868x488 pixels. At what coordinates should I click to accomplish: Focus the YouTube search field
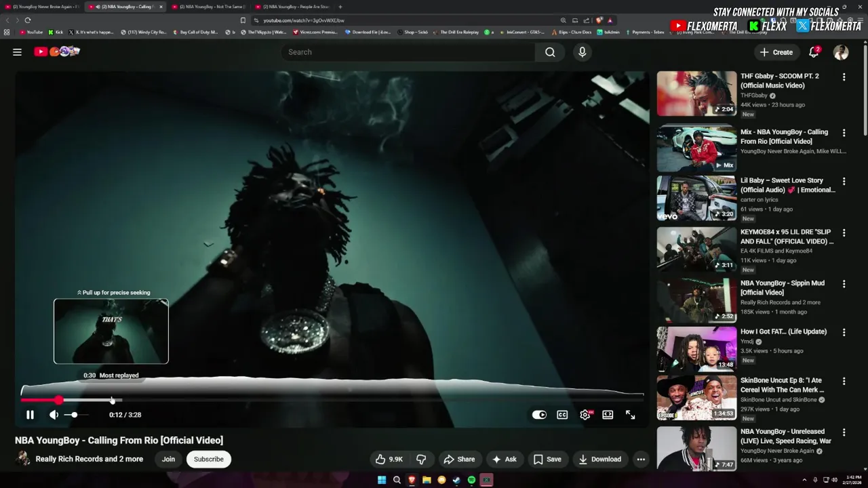point(408,52)
